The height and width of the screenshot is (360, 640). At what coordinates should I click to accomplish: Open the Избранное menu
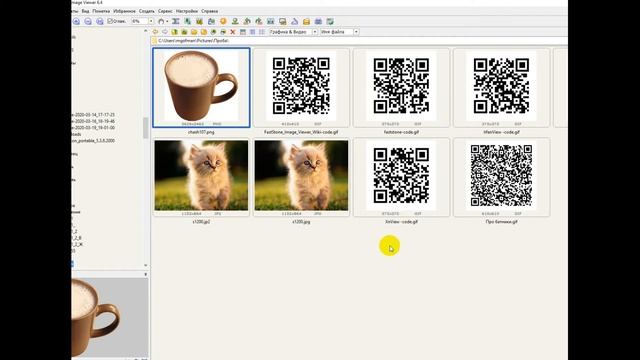click(x=124, y=11)
